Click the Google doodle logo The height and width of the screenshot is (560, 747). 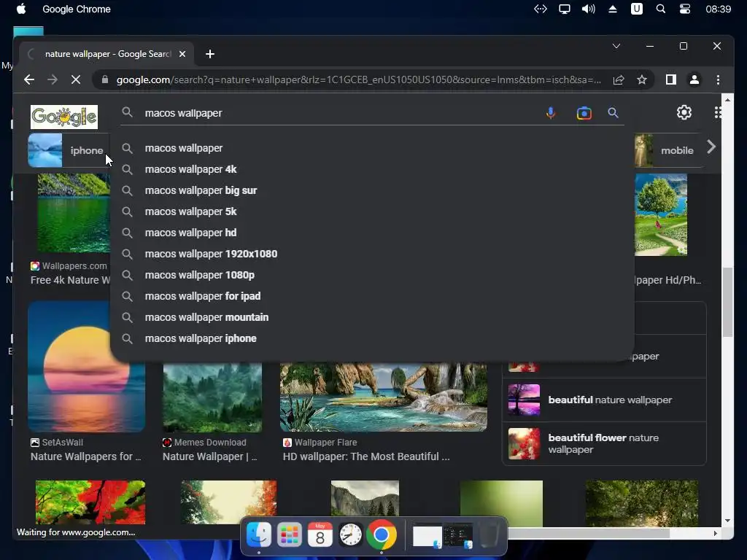[64, 117]
